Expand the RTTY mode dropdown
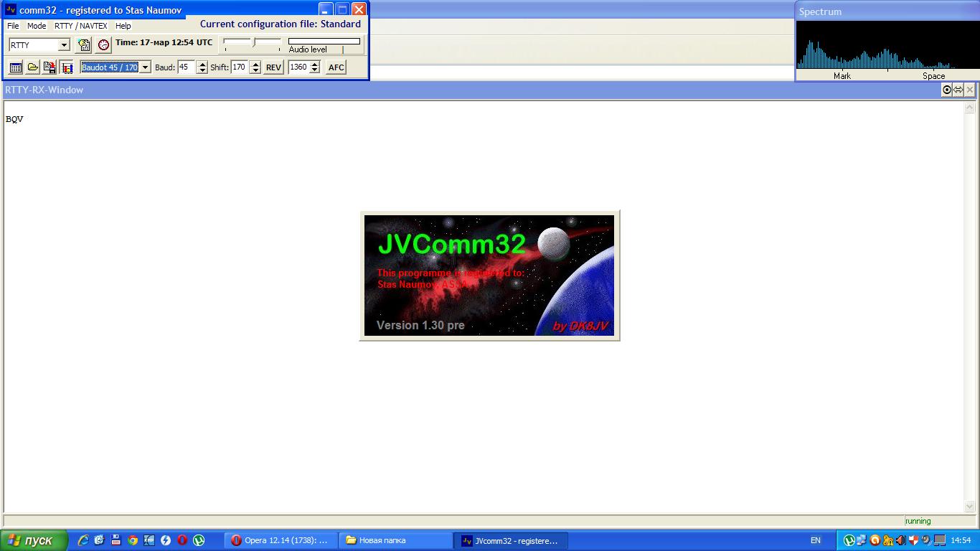The height and width of the screenshot is (551, 980). click(64, 45)
